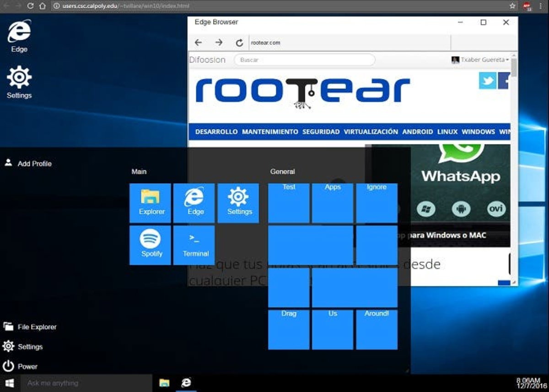Click the Apps tile in General group
This screenshot has height=392, width=549.
click(x=333, y=203)
